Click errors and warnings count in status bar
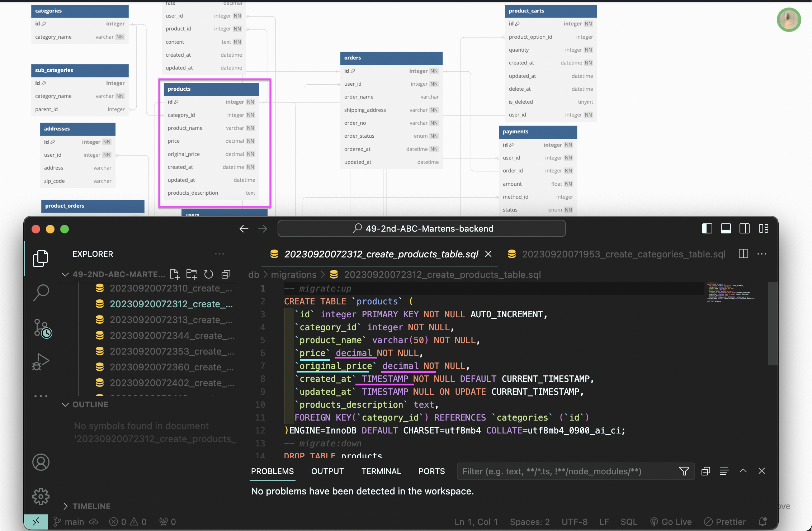The image size is (812, 531). pyautogui.click(x=128, y=522)
